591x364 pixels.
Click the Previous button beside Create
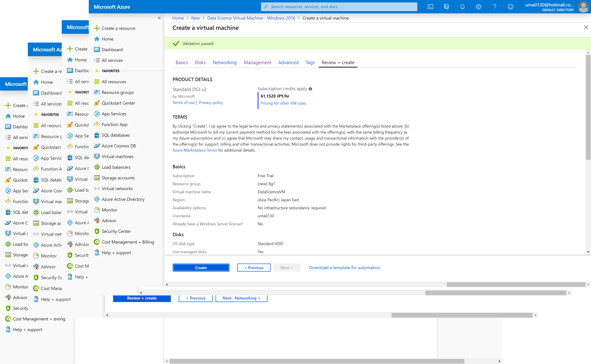pyautogui.click(x=254, y=268)
